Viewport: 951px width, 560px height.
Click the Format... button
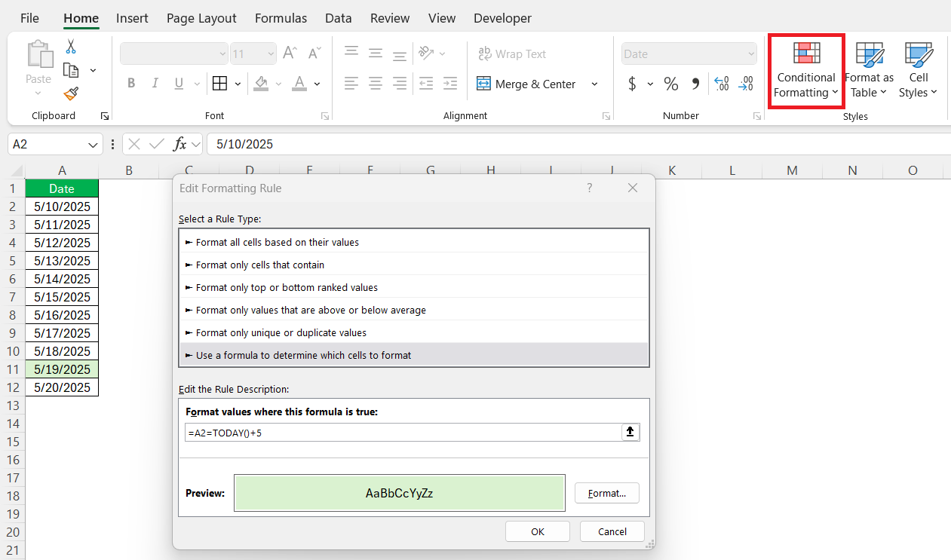coord(607,493)
